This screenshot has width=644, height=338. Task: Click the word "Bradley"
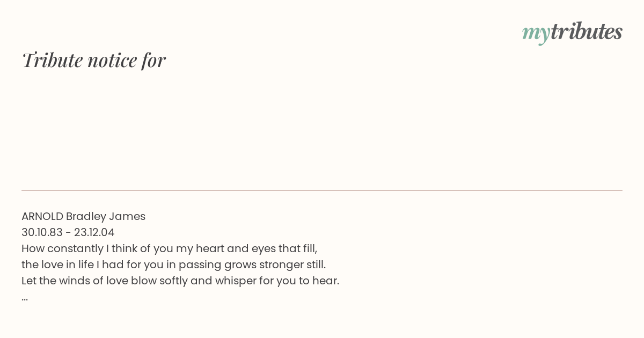pyautogui.click(x=86, y=217)
